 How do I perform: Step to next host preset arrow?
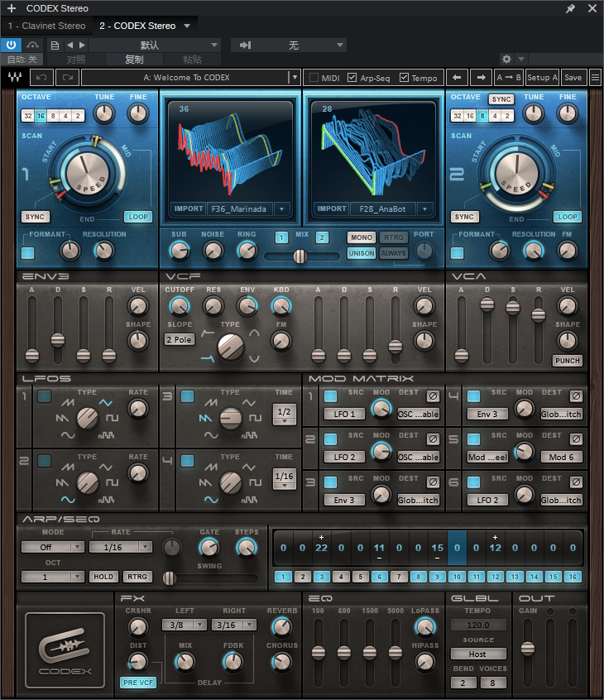point(82,45)
